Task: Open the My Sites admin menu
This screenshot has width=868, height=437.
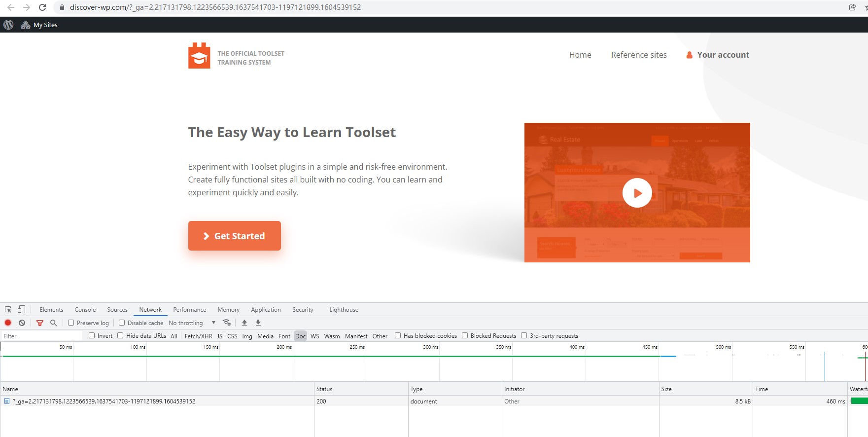Action: pyautogui.click(x=39, y=25)
